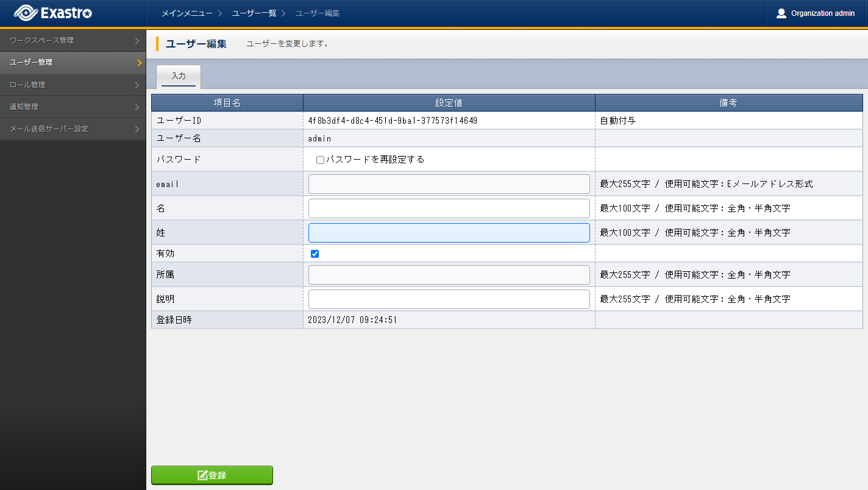Image resolution: width=868 pixels, height=490 pixels.
Task: Click into the 所属 input box
Action: point(449,275)
